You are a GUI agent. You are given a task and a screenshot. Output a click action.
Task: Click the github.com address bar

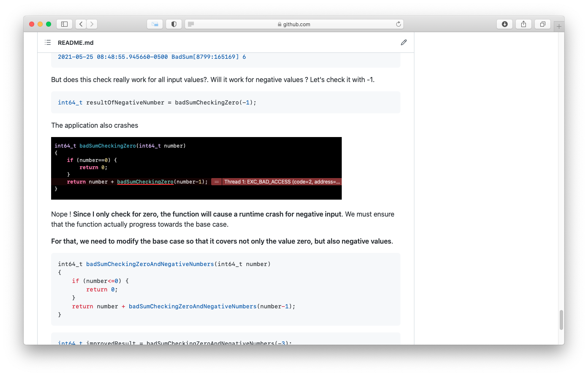(x=296, y=24)
